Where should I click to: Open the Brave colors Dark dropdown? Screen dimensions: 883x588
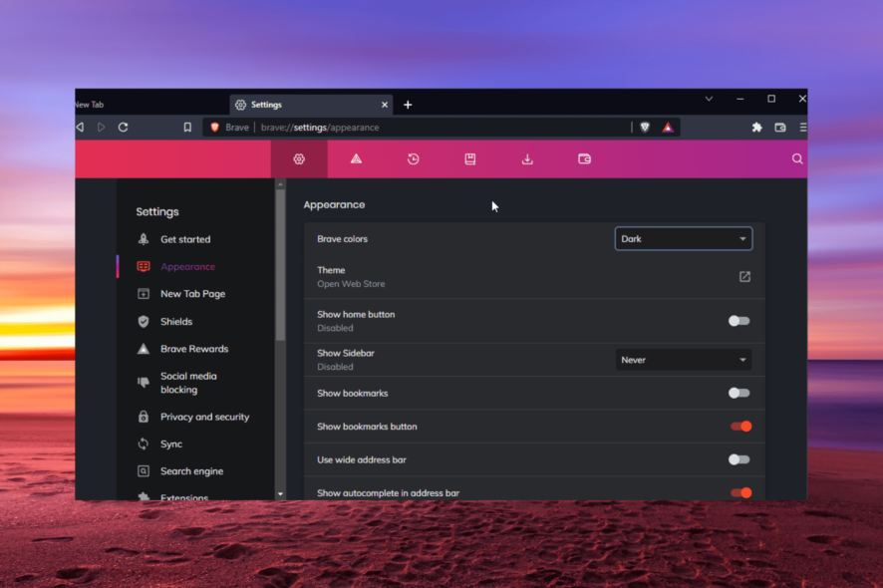click(684, 239)
